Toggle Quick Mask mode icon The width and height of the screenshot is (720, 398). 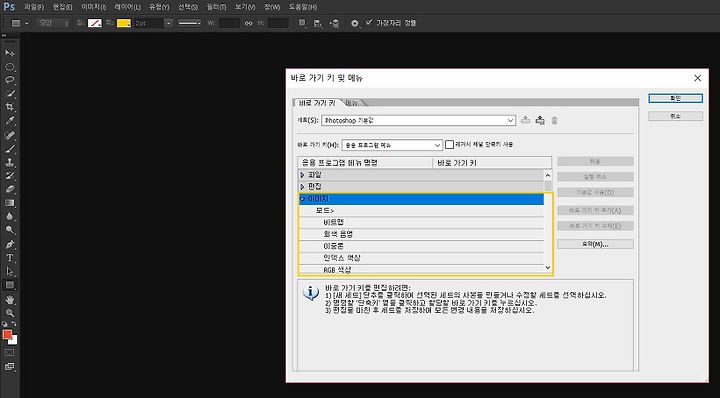[x=10, y=353]
